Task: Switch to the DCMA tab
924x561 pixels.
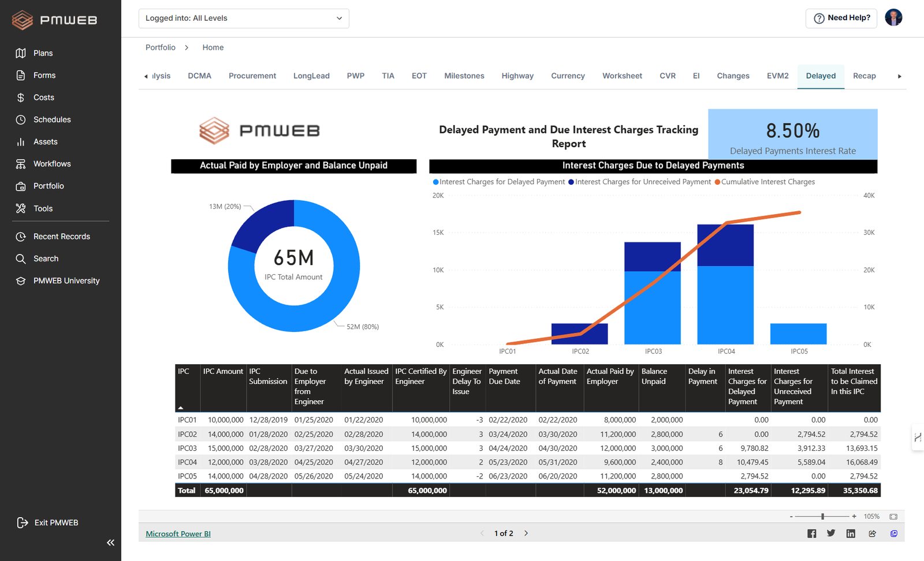Action: pos(199,76)
